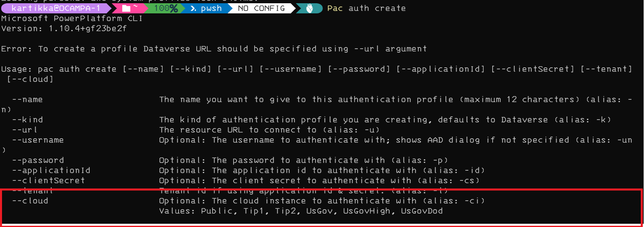The height and width of the screenshot is (227, 644).
Task: Click the green 100% battery segment
Action: click(x=166, y=8)
